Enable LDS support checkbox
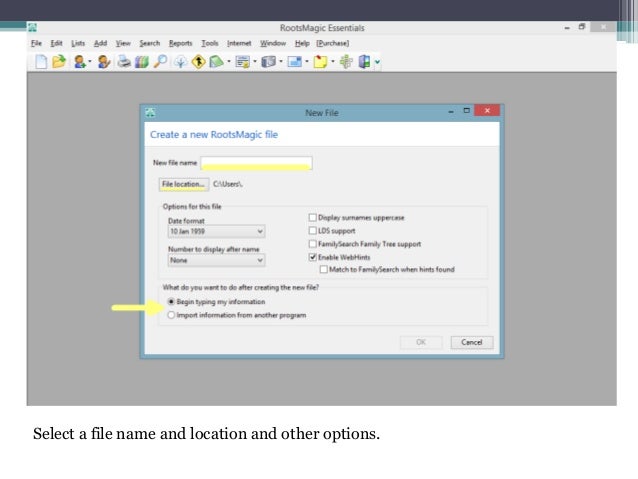Viewport: 638px width, 479px height. pyautogui.click(x=312, y=231)
